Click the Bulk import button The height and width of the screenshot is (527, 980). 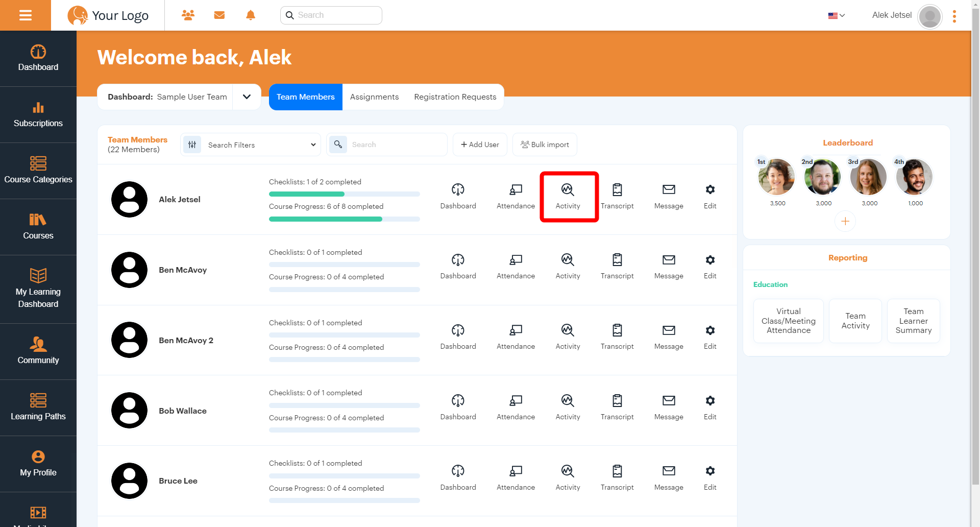[545, 145]
